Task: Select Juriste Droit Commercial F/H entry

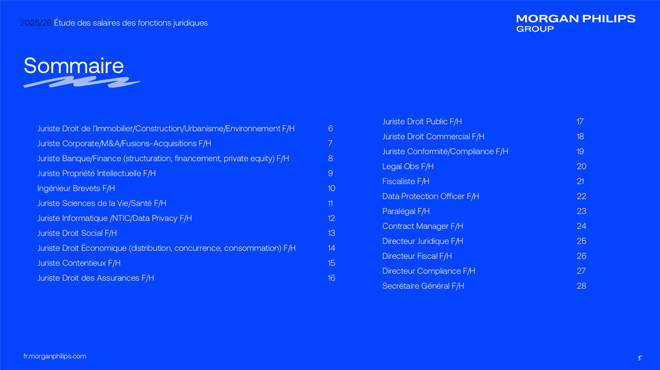Action: [433, 136]
